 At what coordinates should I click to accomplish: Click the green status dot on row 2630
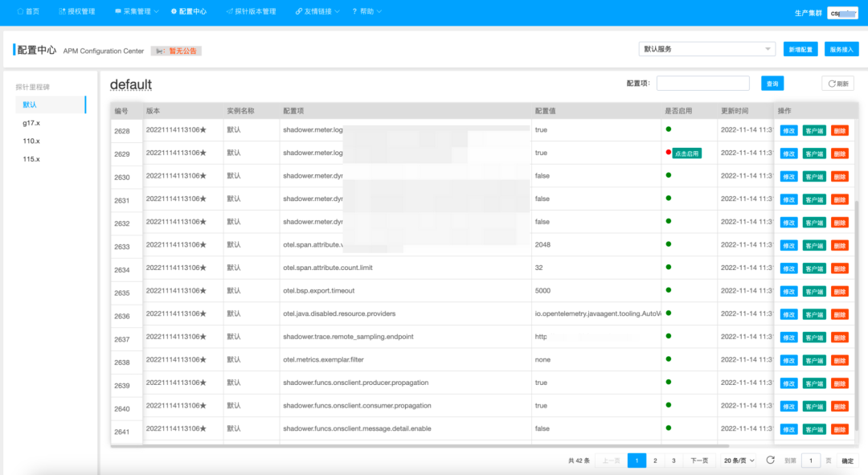click(669, 175)
